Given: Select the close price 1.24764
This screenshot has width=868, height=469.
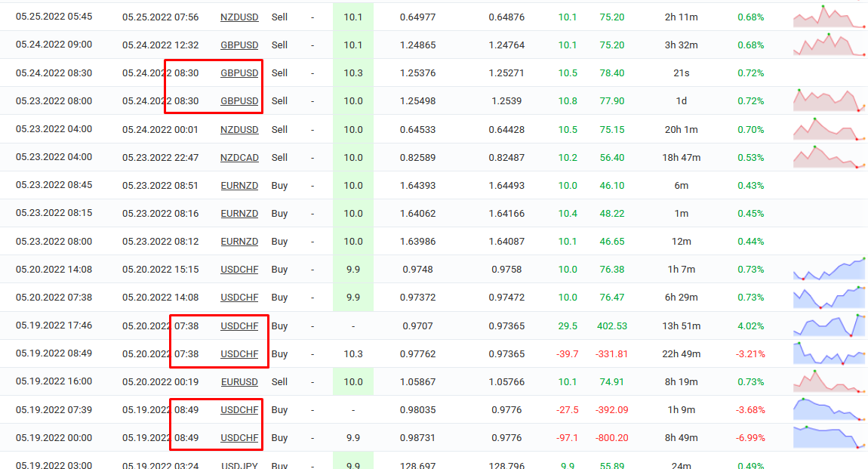Looking at the screenshot, I should tap(506, 45).
